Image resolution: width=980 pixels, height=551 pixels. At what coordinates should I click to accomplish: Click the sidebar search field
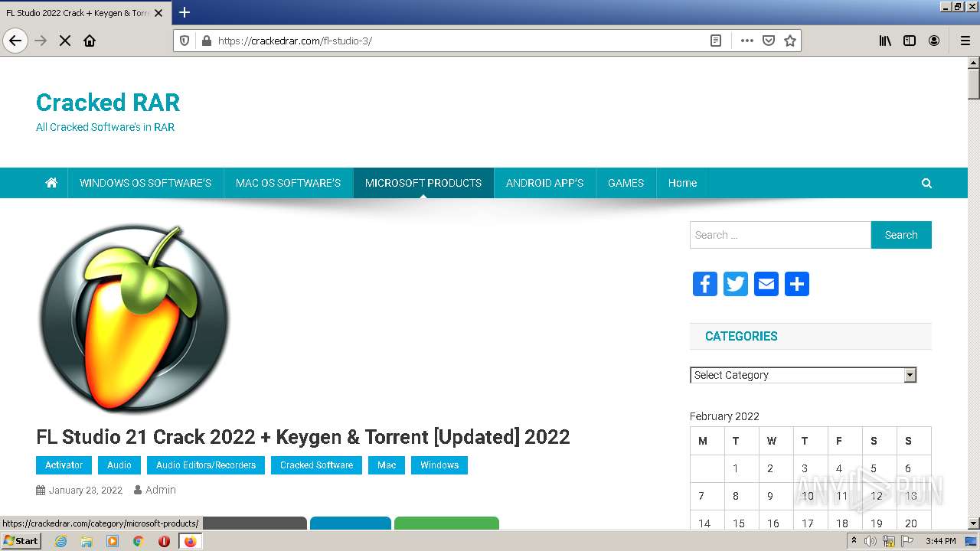click(780, 235)
